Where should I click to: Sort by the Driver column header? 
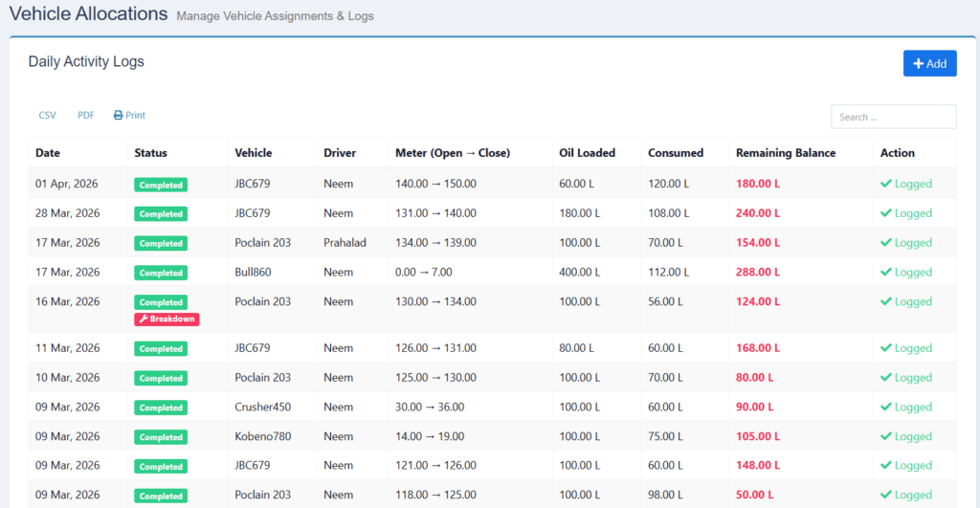point(340,153)
